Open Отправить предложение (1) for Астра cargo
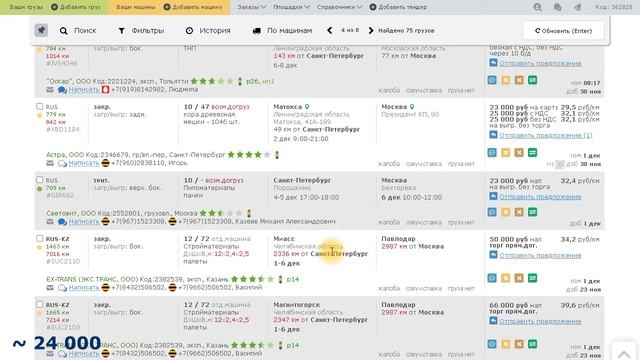Screen dimensions: 640x360 tap(545, 135)
